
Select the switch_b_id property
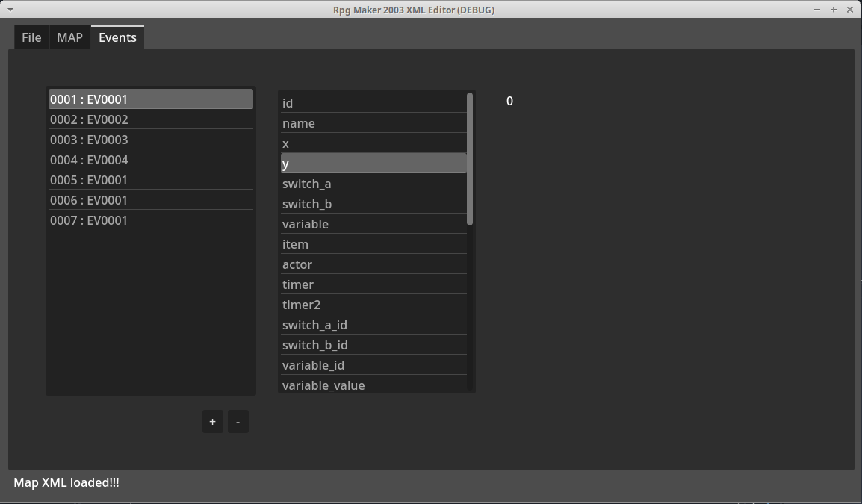pos(373,345)
